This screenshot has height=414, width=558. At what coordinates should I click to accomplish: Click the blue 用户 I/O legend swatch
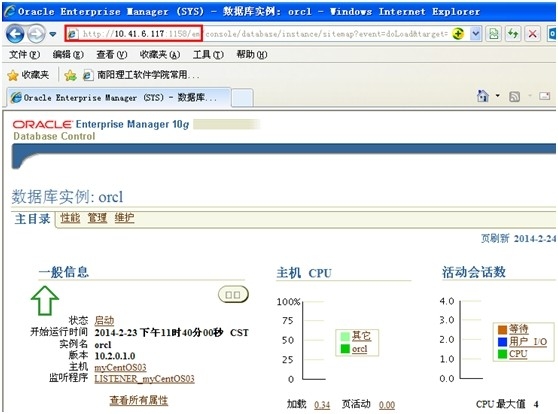pos(502,342)
